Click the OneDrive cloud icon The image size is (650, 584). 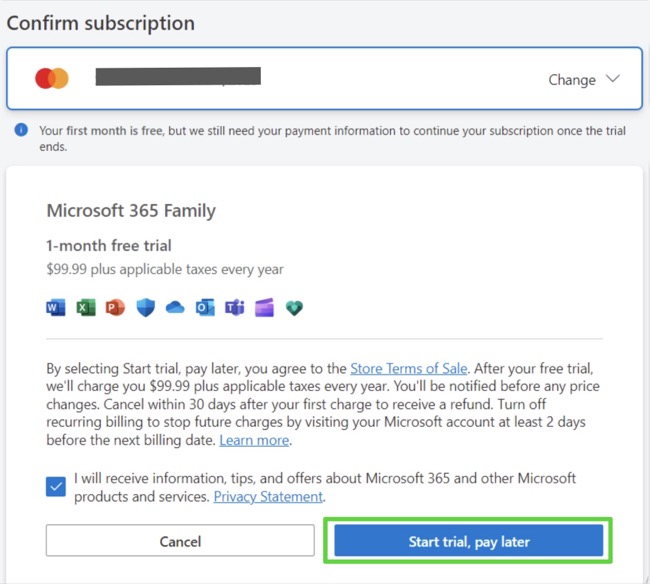tap(175, 308)
